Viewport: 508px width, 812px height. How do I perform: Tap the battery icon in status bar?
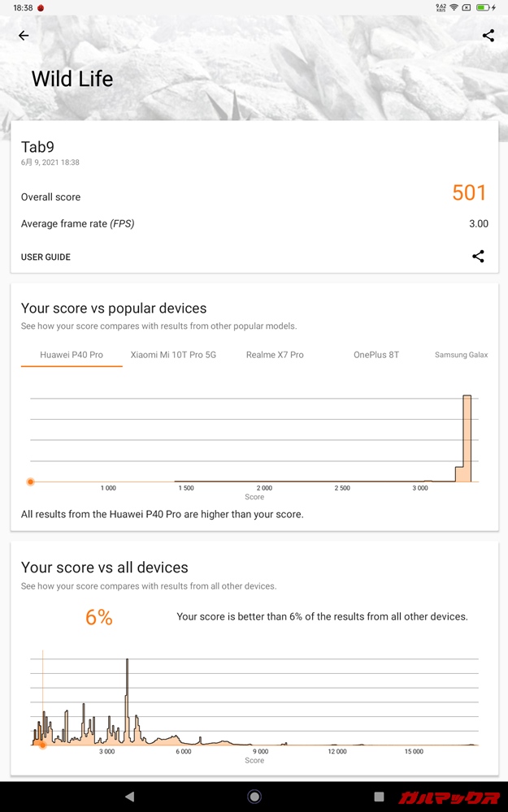point(483,7)
